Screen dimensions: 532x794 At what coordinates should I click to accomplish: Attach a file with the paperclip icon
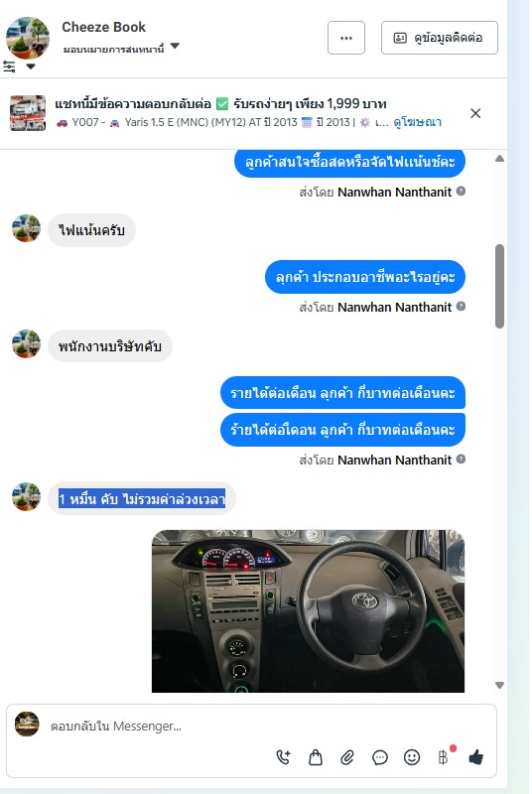[347, 757]
